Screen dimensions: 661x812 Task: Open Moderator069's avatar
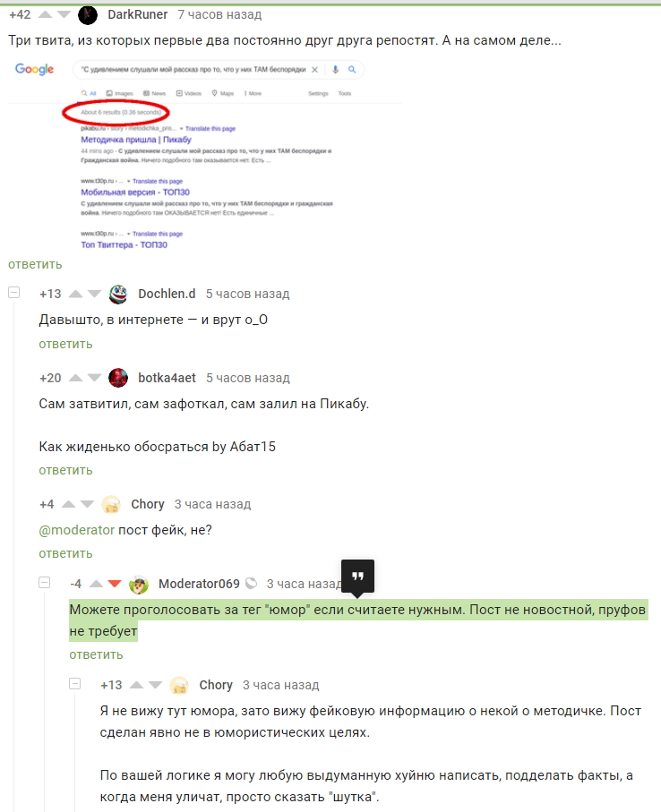[139, 584]
